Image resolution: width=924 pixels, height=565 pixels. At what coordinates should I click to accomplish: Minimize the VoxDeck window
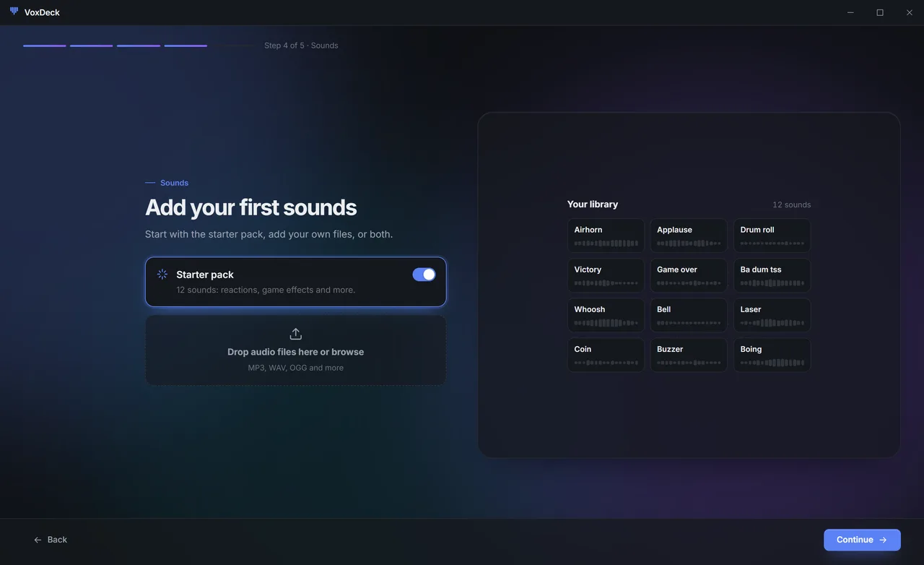[850, 12]
